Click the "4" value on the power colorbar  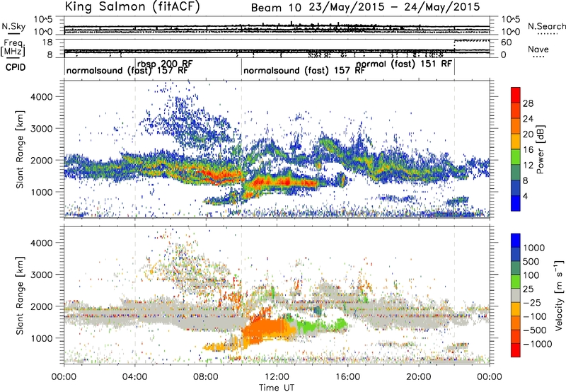coord(526,196)
